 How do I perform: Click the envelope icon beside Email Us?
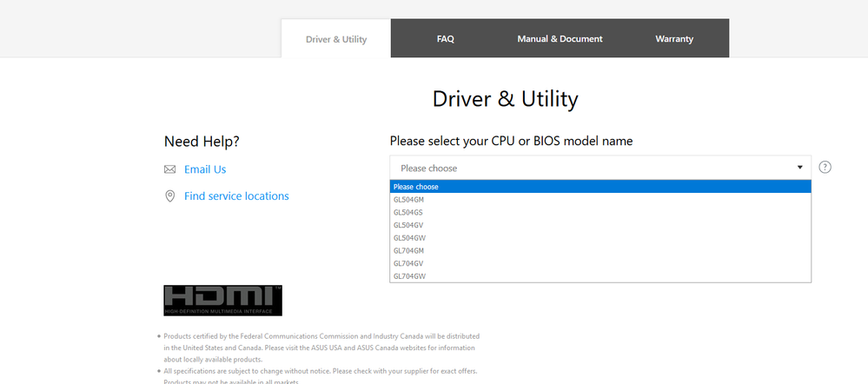[x=170, y=169]
